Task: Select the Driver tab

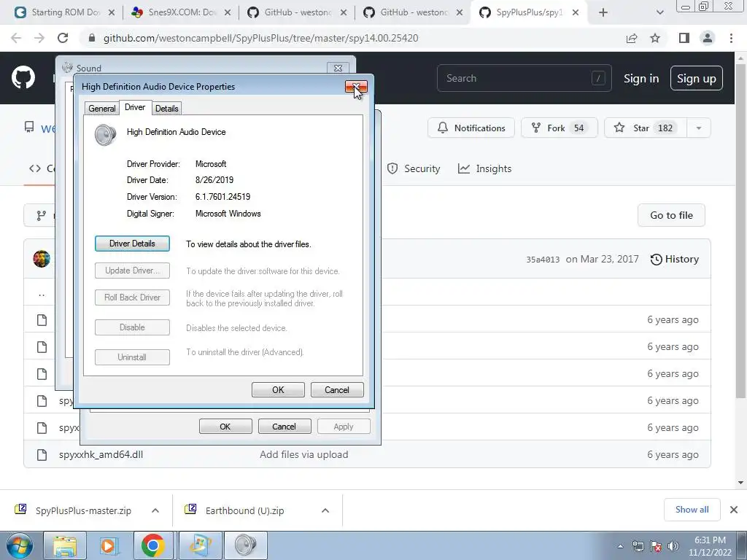Action: (x=135, y=107)
